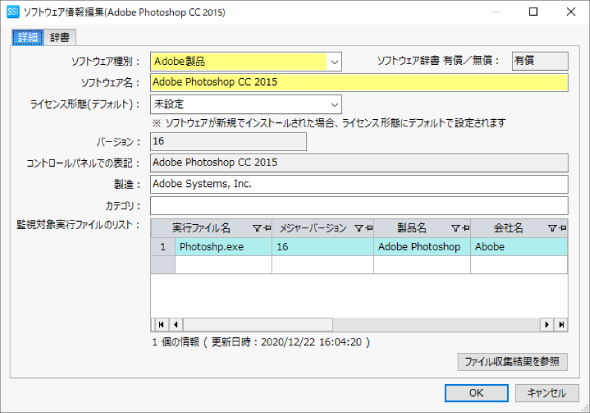
Task: Click the メジャーバージョン column header
Action: click(x=322, y=228)
